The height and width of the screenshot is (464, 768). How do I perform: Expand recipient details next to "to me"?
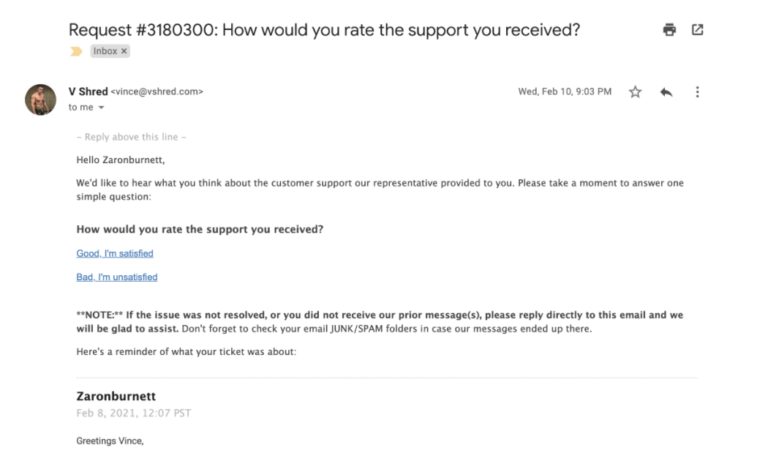(x=102, y=108)
